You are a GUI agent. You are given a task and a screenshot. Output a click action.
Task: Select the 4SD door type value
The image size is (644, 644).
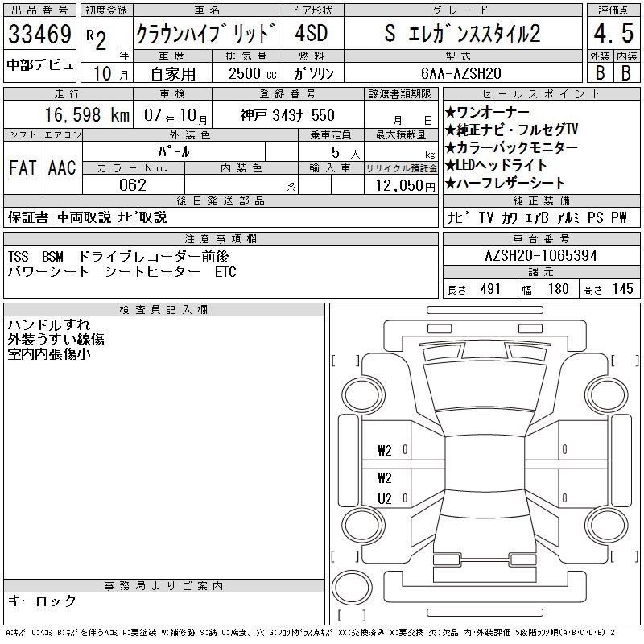coord(312,33)
